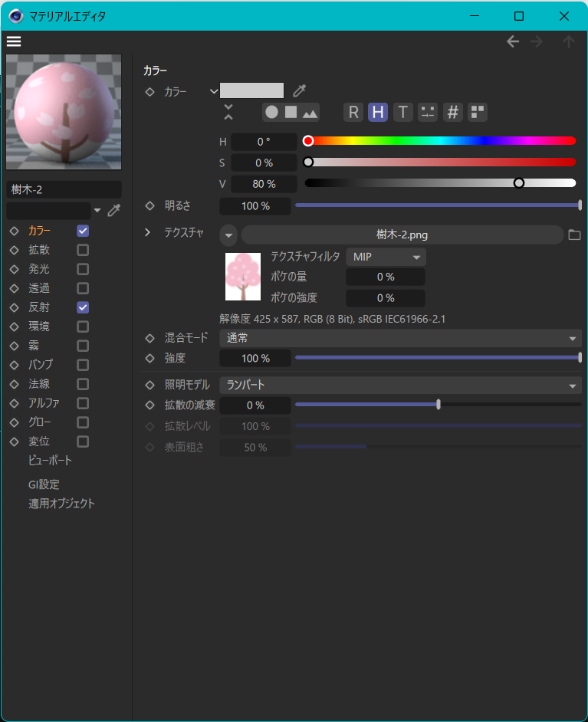
Task: Click the gray カラー color swatch
Action: tap(251, 91)
